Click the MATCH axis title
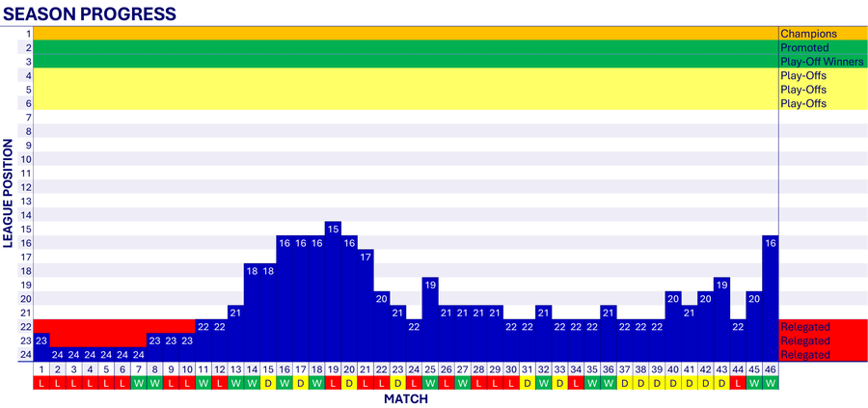The image size is (868, 408). pos(406,398)
